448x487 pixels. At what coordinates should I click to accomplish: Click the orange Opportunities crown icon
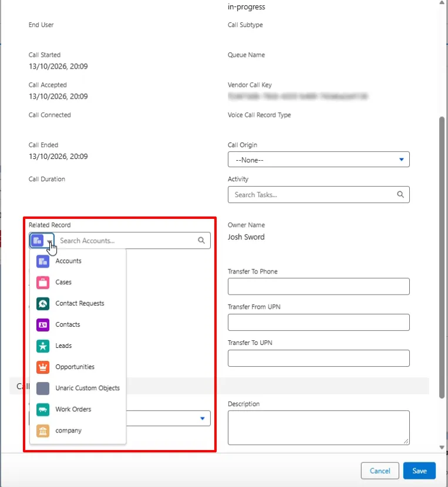point(43,367)
